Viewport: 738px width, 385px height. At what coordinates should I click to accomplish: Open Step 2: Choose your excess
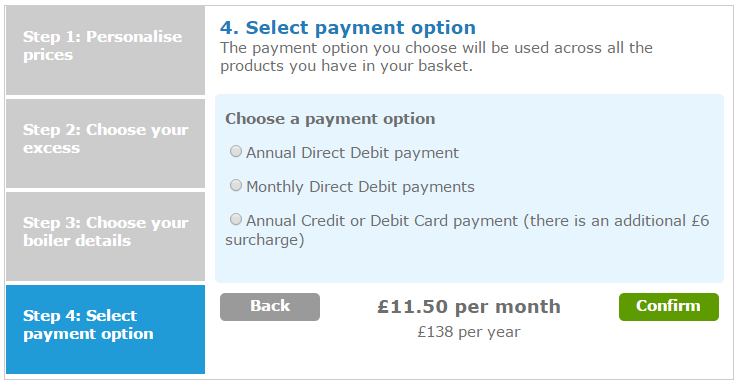[x=105, y=143]
